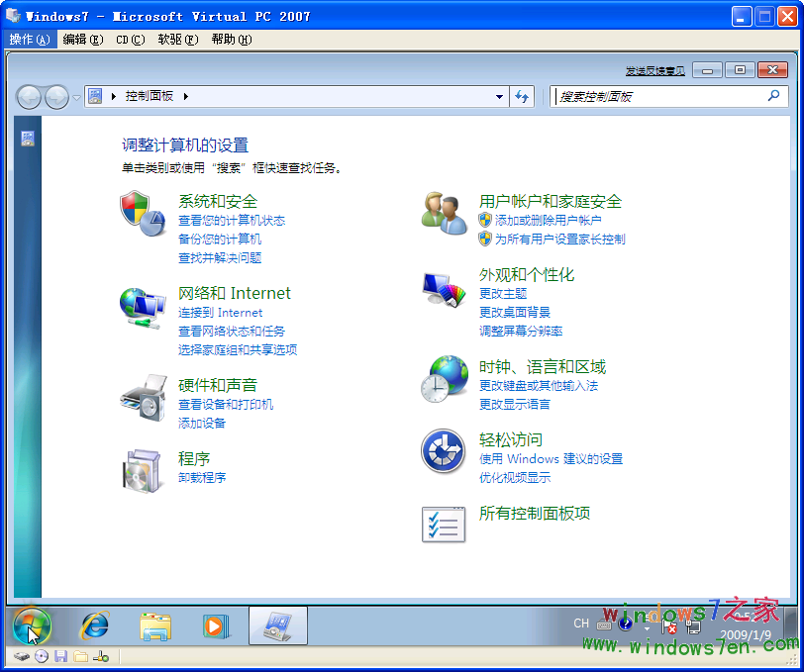Click the 所有控制面板项 checklist icon
Image resolution: width=804 pixels, height=672 pixels.
pos(444,525)
